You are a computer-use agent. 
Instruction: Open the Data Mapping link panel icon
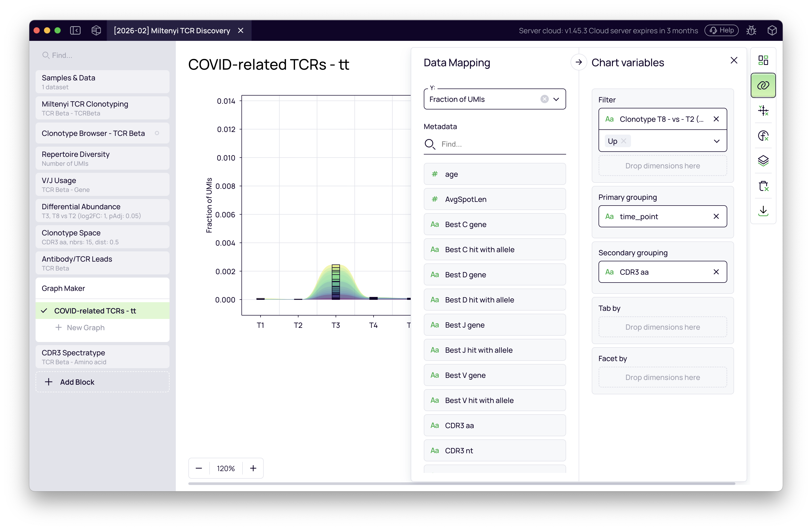point(764,85)
